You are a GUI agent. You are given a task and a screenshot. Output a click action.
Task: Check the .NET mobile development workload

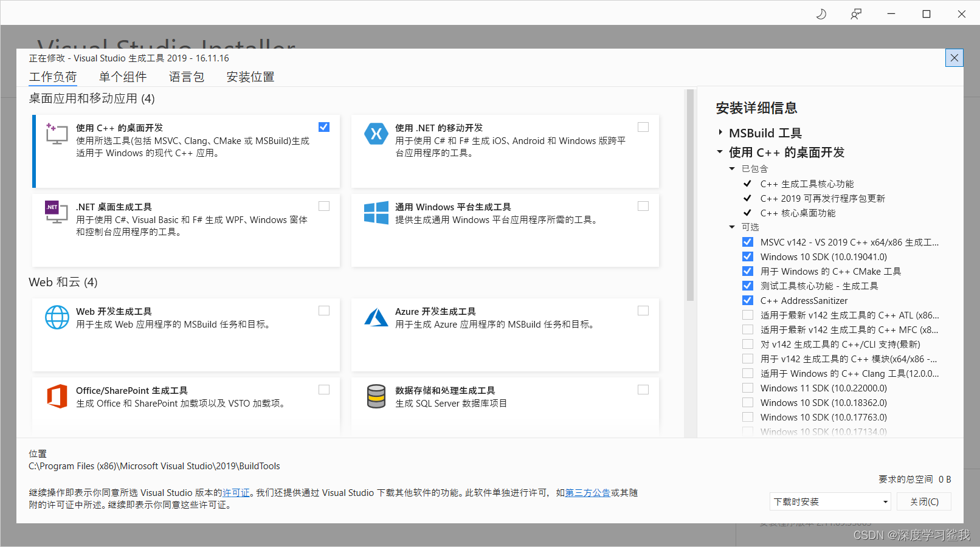643,127
